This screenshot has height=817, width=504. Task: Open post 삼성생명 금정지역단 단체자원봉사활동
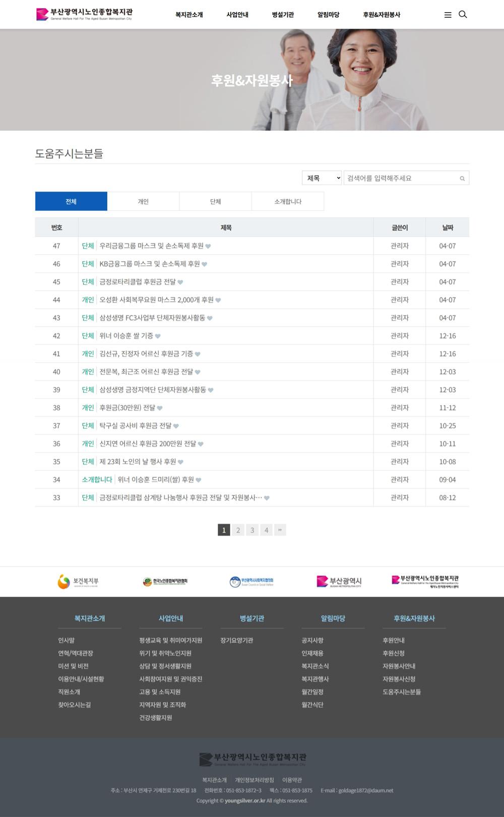click(x=153, y=390)
